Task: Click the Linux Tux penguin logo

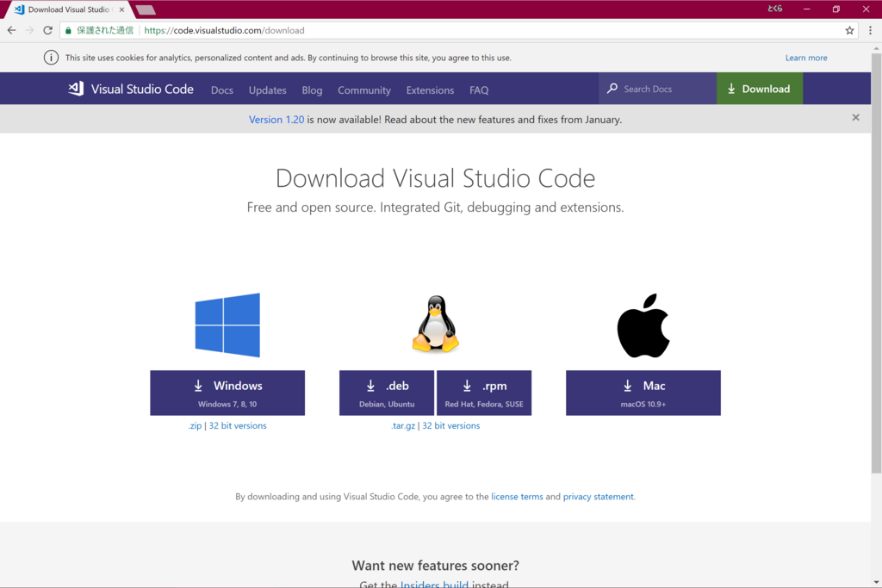Action: click(435, 324)
